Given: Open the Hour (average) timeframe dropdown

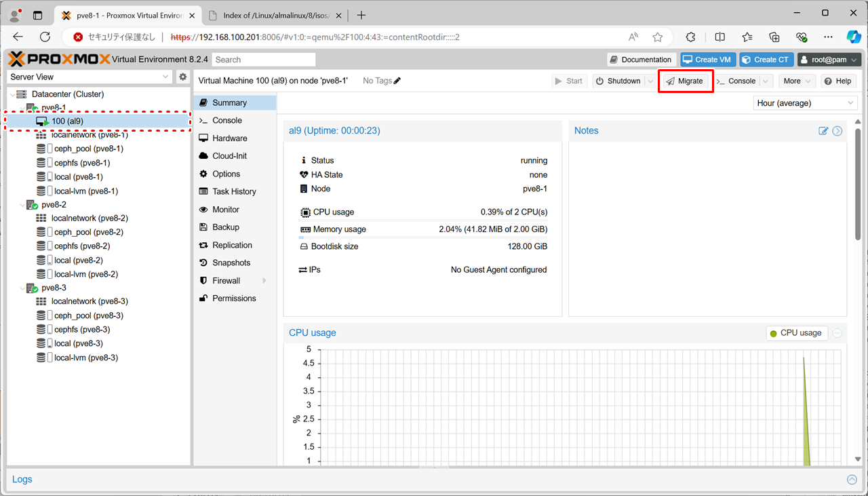Looking at the screenshot, I should (x=805, y=103).
